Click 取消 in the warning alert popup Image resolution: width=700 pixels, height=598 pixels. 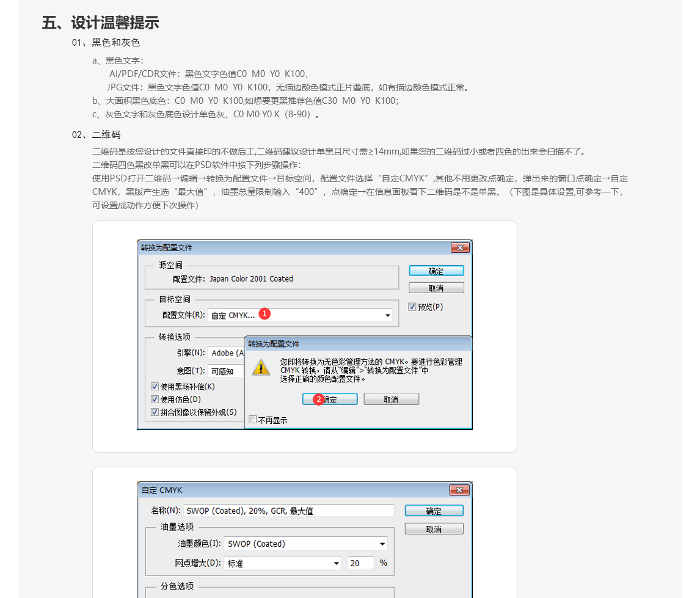tap(391, 399)
